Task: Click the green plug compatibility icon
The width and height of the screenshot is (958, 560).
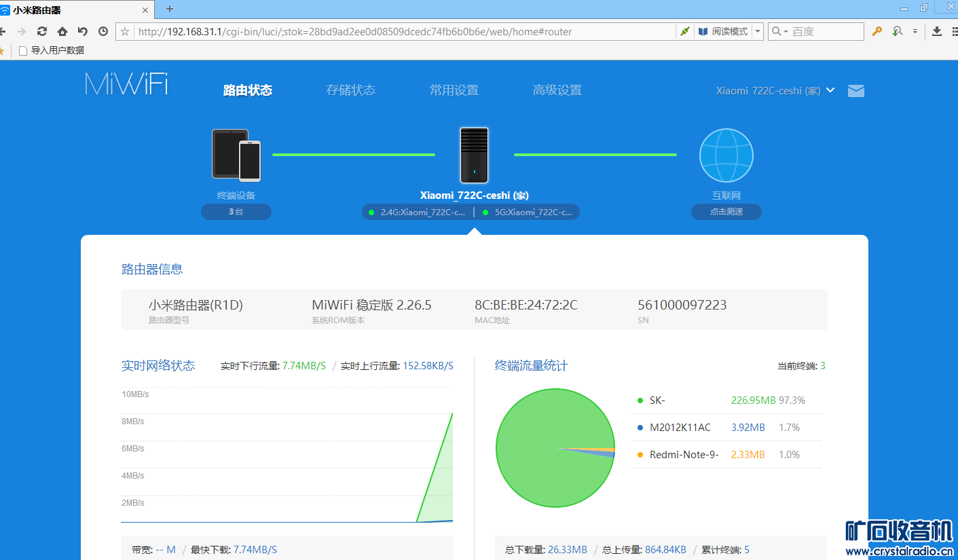Action: coord(685,31)
